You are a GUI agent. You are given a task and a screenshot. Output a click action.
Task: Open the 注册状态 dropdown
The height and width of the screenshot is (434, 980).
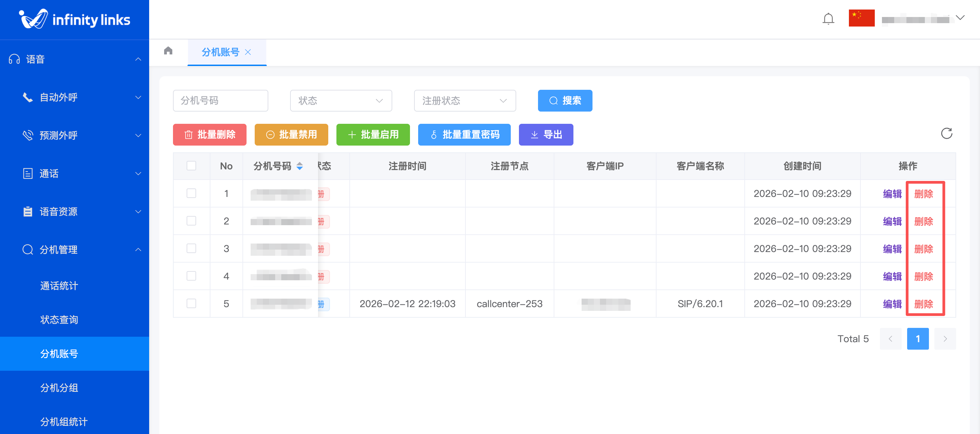[464, 101]
